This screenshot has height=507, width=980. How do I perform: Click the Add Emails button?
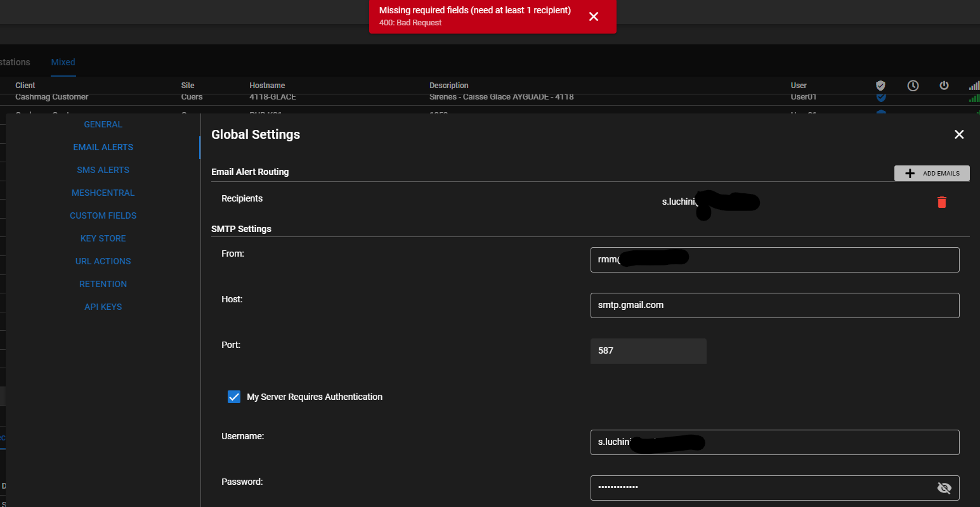(932, 173)
